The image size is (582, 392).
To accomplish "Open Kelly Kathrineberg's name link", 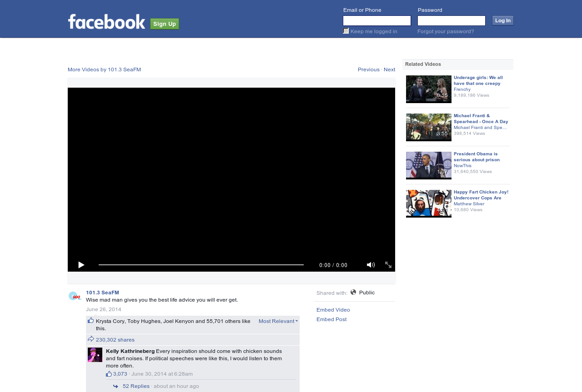I will 130,351.
